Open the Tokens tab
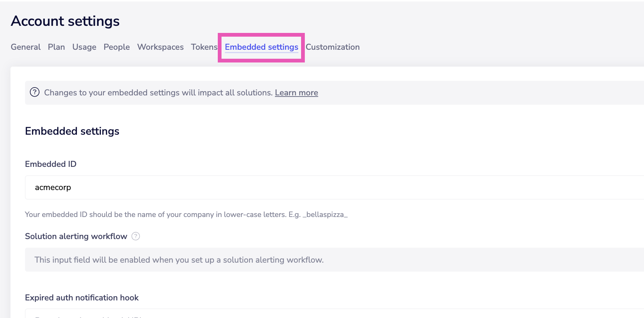644x318 pixels. 204,47
